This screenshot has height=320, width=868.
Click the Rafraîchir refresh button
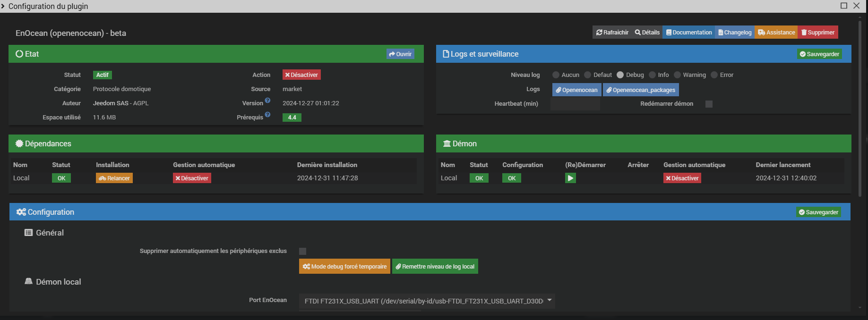click(612, 33)
